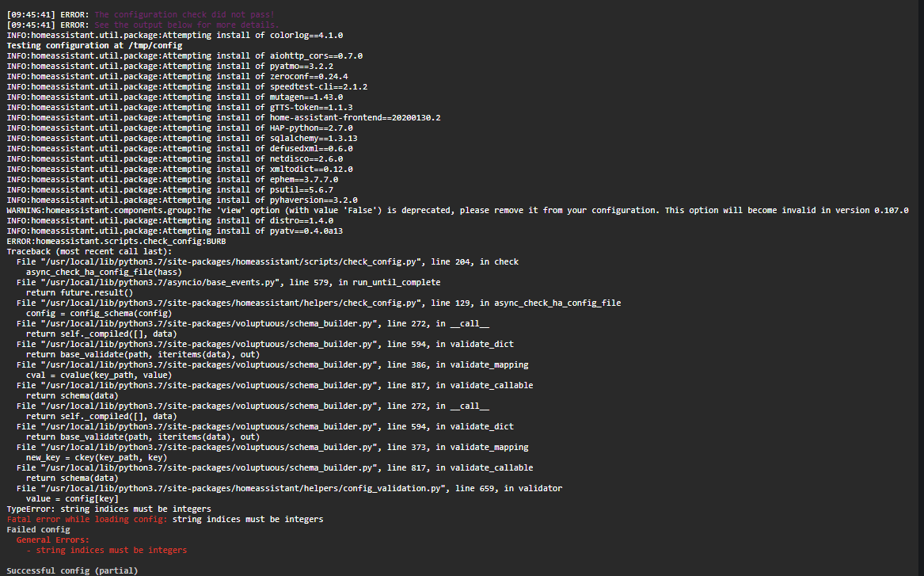The height and width of the screenshot is (576, 924).
Task: Click the "Failed config" line
Action: pos(38,529)
